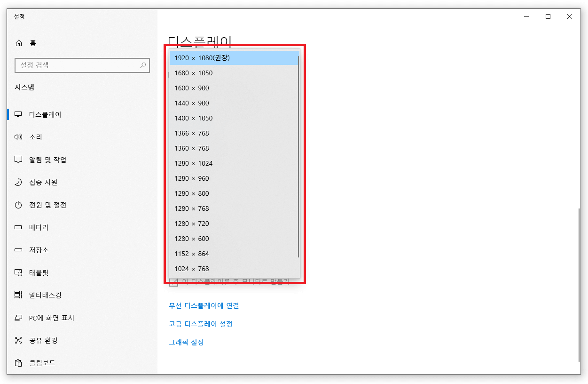Click the 디스플레이 monitor icon in sidebar
588x384 pixels.
pyautogui.click(x=19, y=114)
